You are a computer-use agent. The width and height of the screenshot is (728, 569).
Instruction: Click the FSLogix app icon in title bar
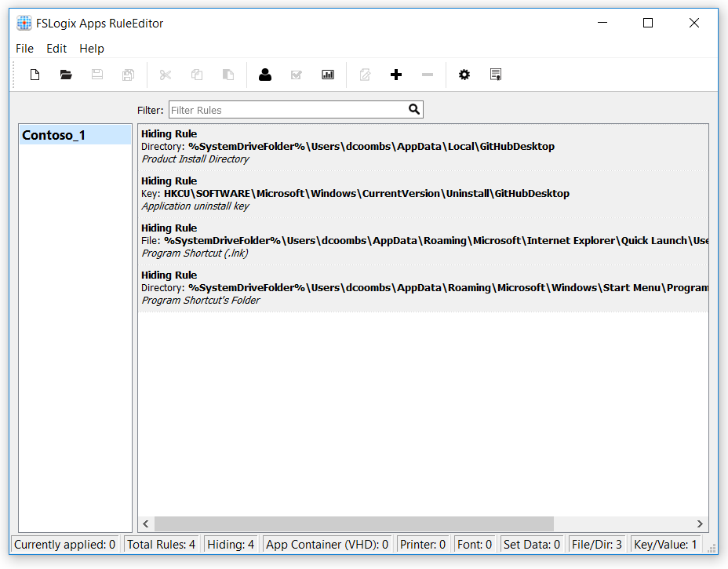24,23
